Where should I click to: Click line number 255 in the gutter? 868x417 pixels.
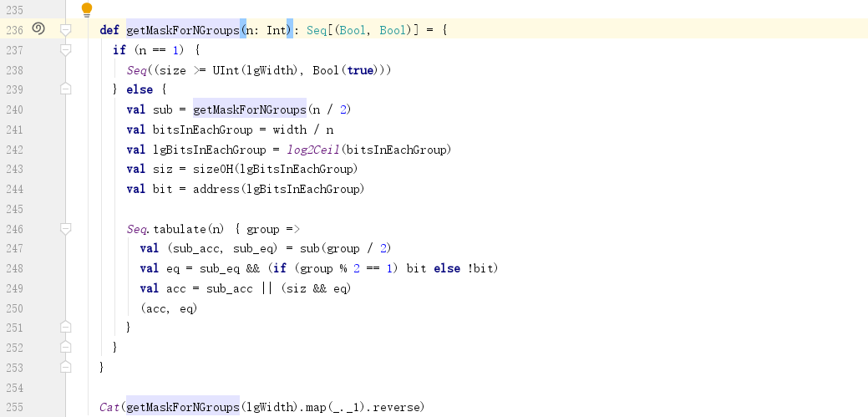[x=14, y=407]
